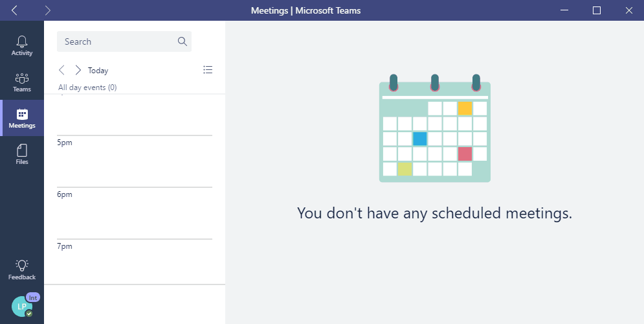Select the Meetings calendar icon
Screen dimensions: 644x324
(x=22, y=115)
